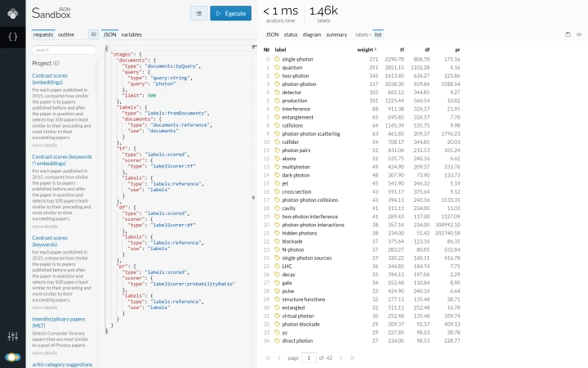This screenshot has width=588, height=368.
Task: Select the label hidden photons
Action: point(299,233)
